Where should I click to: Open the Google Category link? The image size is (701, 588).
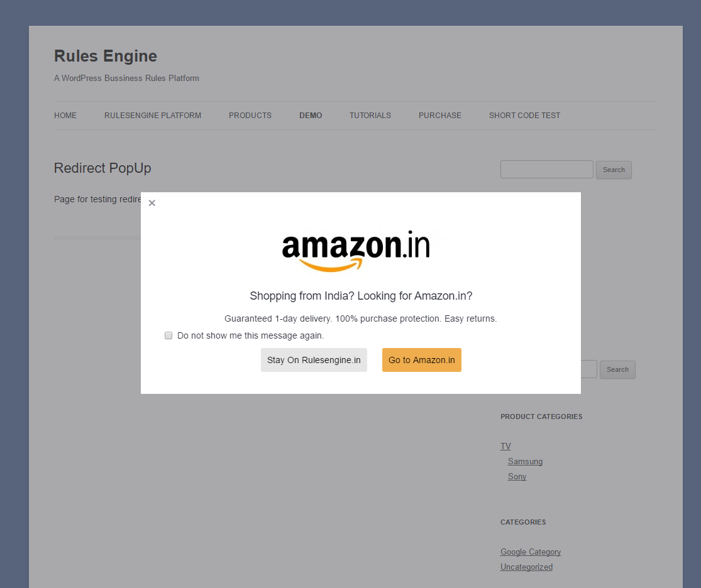point(531,552)
